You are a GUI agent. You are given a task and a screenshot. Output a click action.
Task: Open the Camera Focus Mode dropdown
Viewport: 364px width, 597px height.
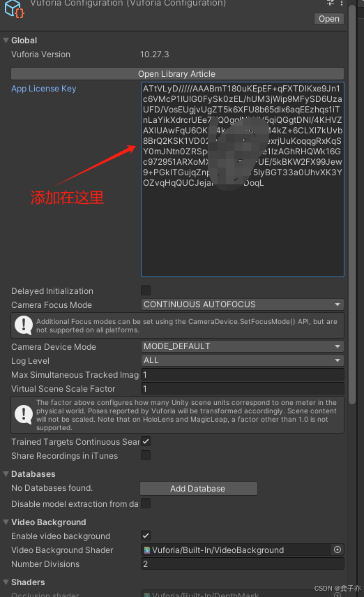point(242,304)
